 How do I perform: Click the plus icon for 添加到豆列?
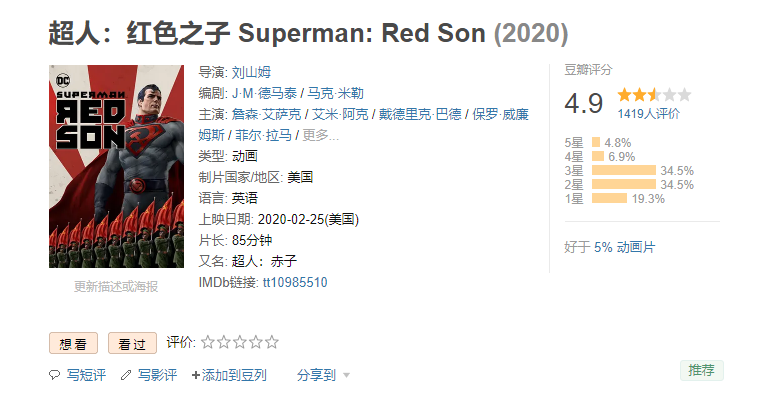(x=196, y=375)
